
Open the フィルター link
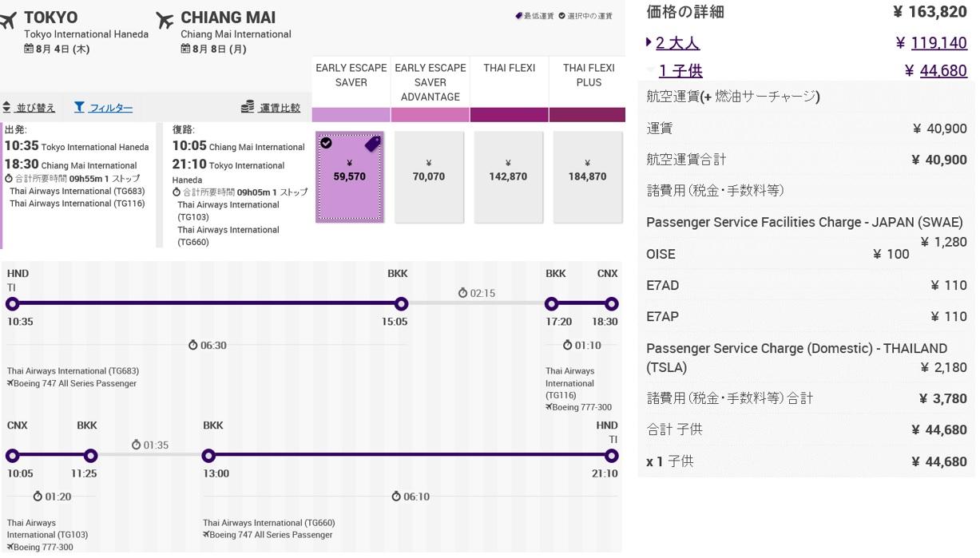point(110,108)
